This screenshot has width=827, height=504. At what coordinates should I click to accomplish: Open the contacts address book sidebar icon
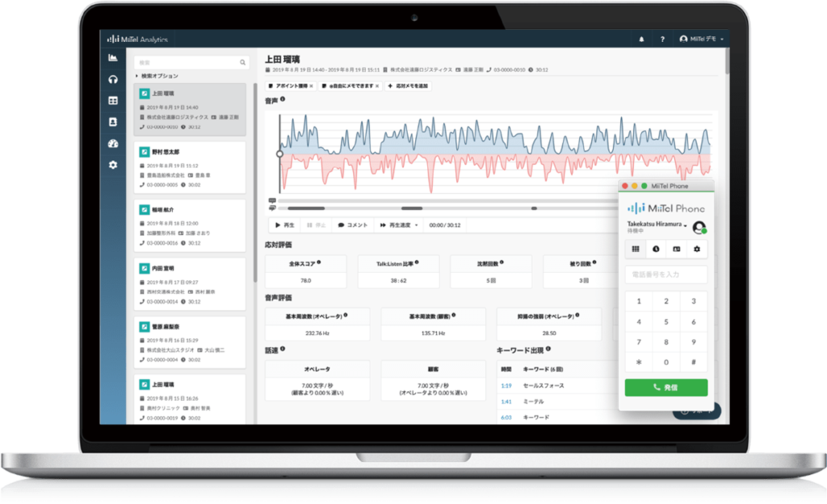point(113,122)
